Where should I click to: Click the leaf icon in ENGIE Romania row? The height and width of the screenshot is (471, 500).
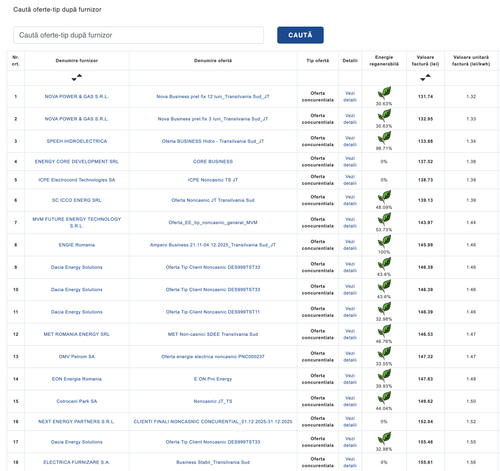click(x=384, y=241)
